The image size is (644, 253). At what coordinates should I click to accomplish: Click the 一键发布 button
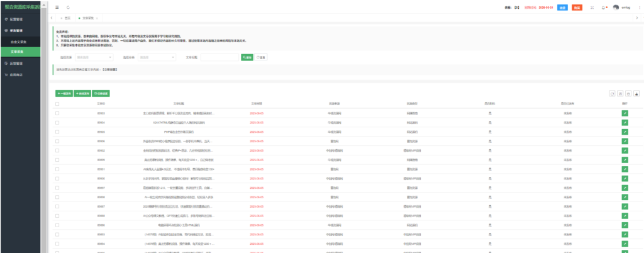click(x=64, y=93)
